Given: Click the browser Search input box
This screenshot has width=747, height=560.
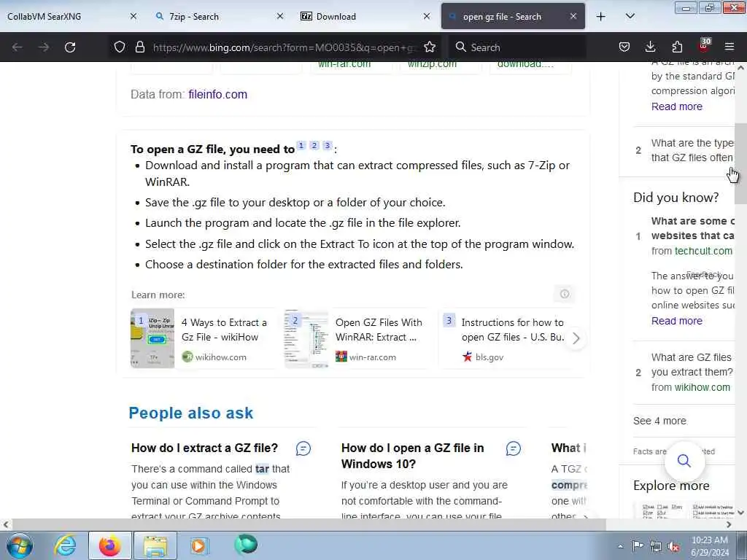Looking at the screenshot, I should pyautogui.click(x=517, y=47).
